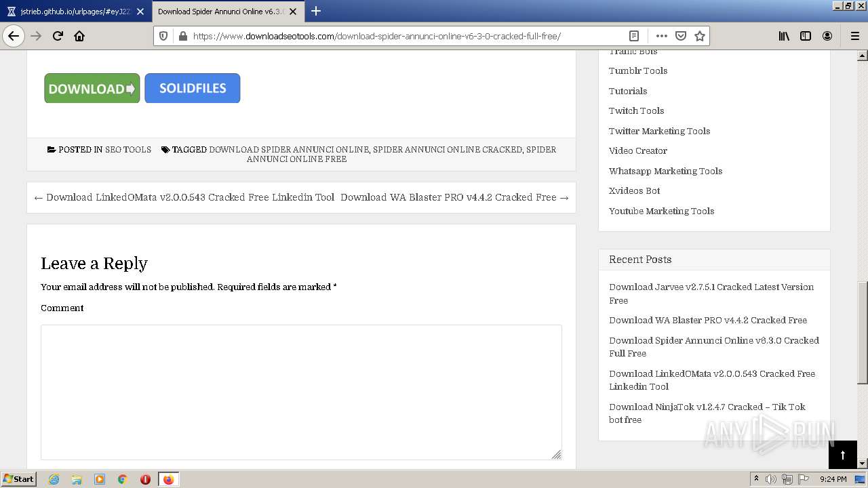
Task: Click the scrollbar down arrow
Action: (863, 464)
